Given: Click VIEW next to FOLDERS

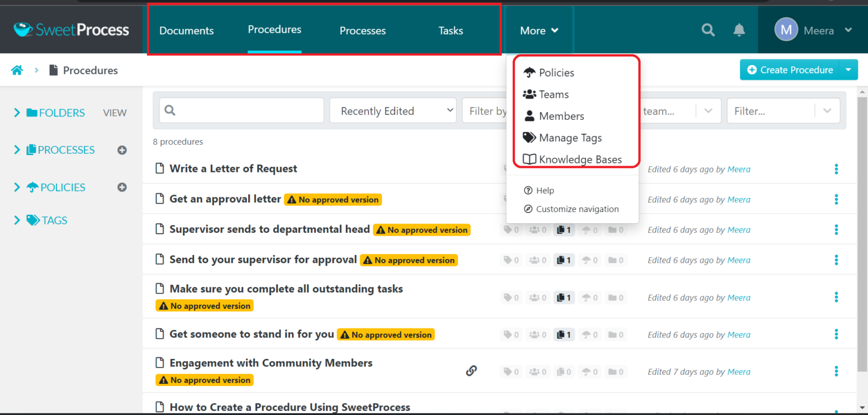Looking at the screenshot, I should click(115, 113).
